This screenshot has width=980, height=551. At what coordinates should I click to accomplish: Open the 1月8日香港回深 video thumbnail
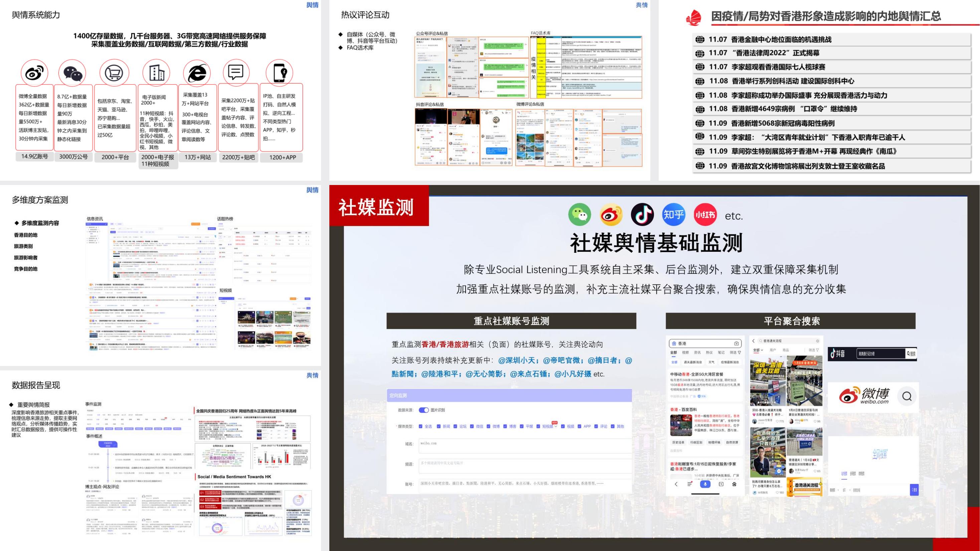[x=805, y=381]
